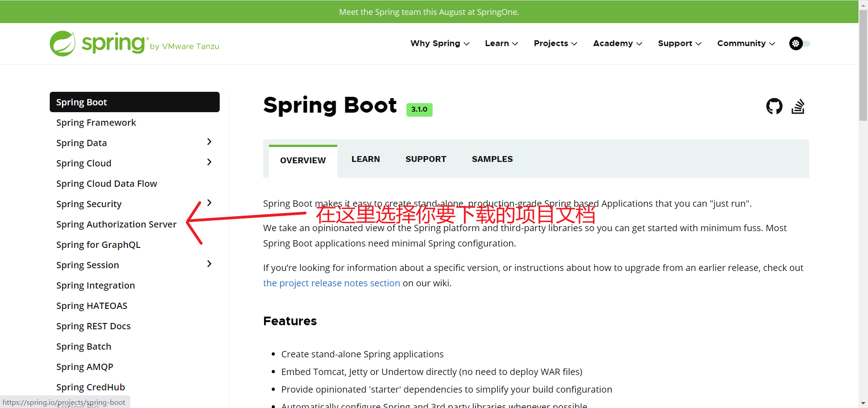Open the Academy dropdown menu
The image size is (868, 408).
point(618,43)
